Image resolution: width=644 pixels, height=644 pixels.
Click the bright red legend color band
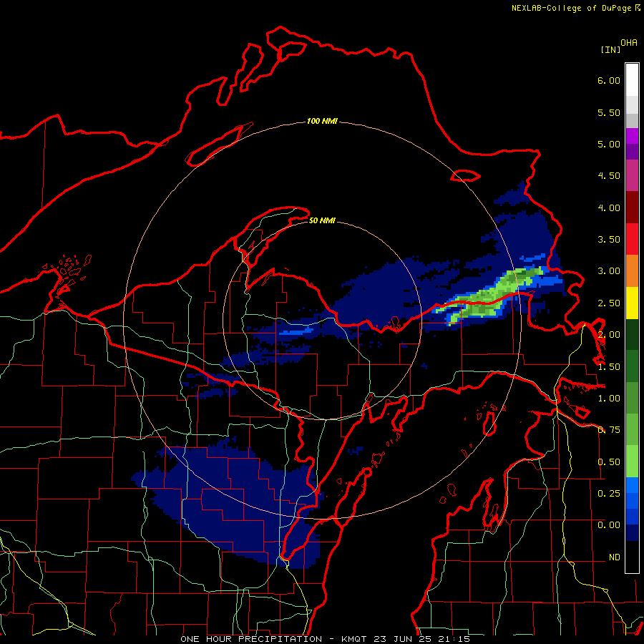(632, 239)
